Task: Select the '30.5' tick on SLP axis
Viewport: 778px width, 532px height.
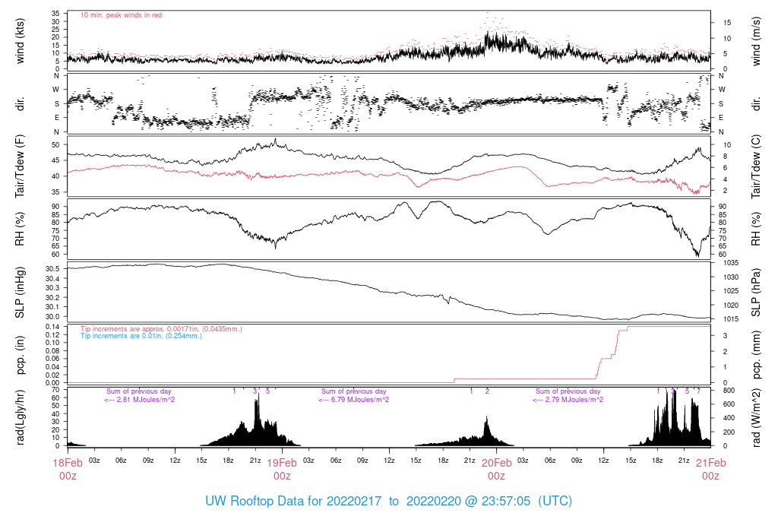Action: [x=52, y=268]
